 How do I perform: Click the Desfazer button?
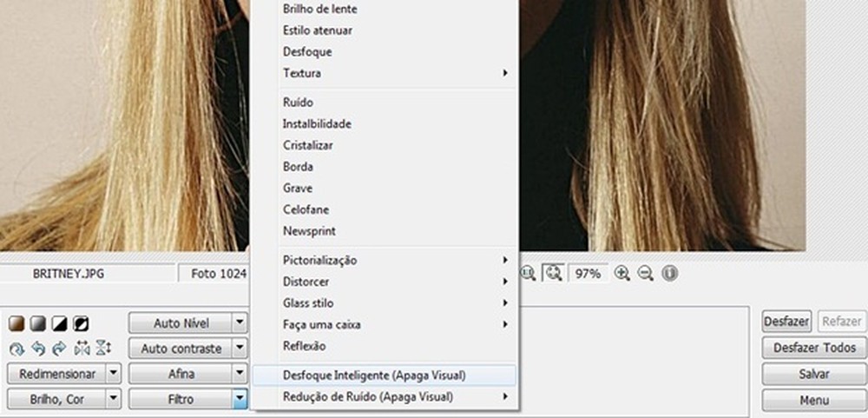coord(786,321)
